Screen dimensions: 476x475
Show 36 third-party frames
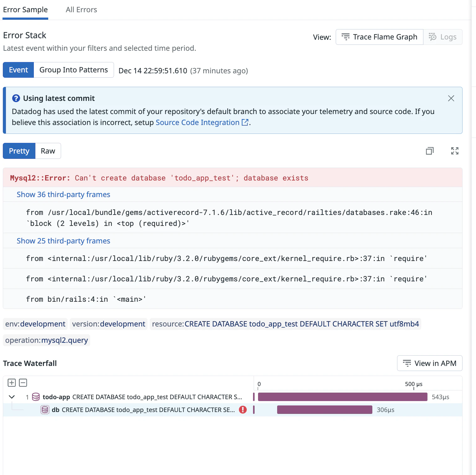pyautogui.click(x=64, y=195)
